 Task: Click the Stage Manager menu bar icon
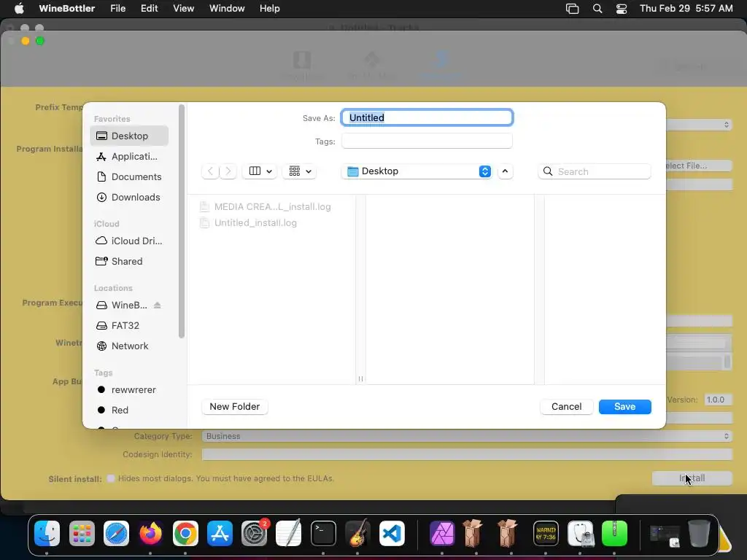point(572,9)
